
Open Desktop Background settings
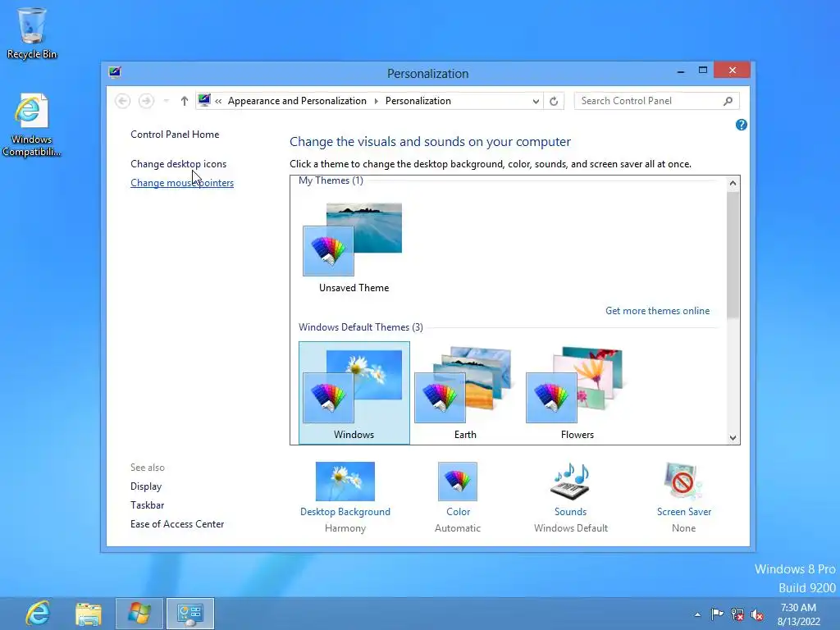pos(345,497)
